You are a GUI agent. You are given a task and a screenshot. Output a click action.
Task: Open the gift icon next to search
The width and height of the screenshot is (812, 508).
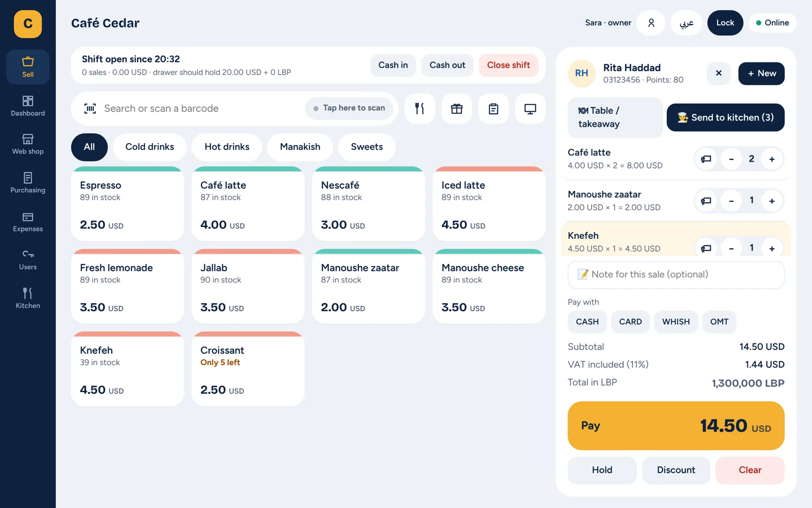point(457,109)
